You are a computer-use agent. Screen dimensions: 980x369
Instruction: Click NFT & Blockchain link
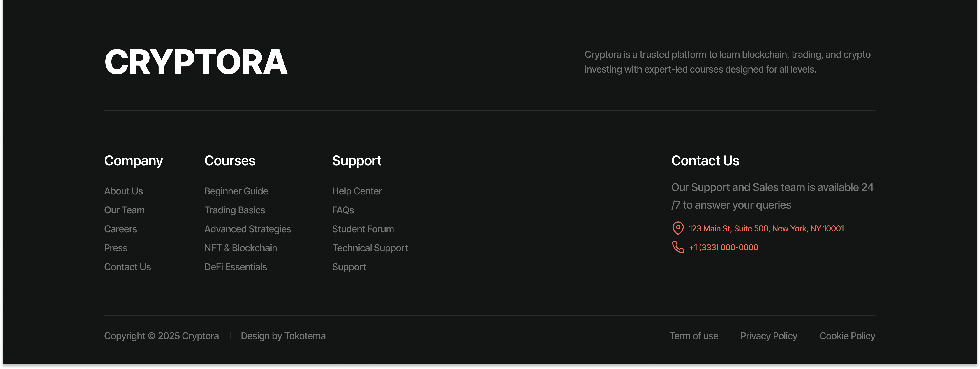click(240, 248)
